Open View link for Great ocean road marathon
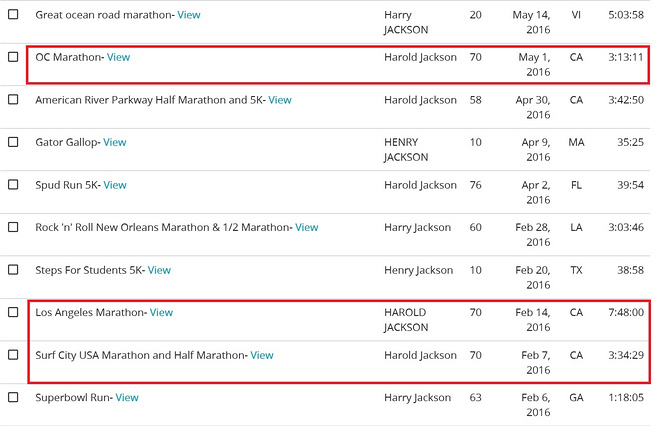Viewport: 660px width, 426px height. (188, 15)
